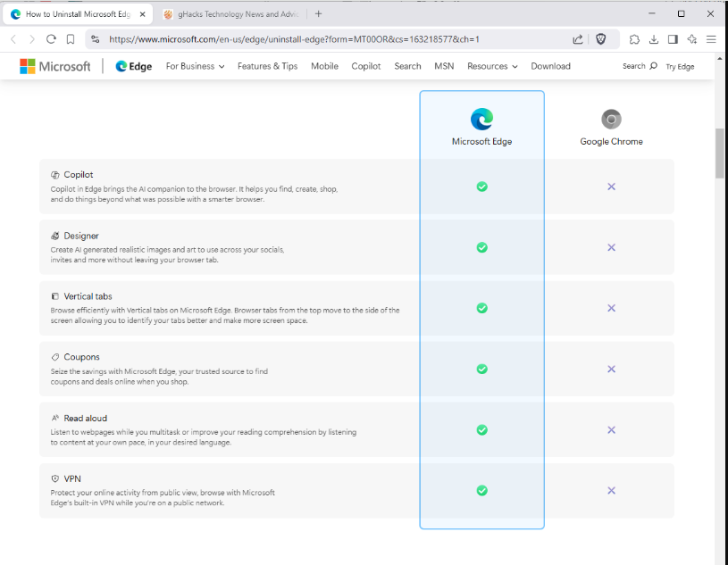
Task: Open the downloads icon in toolbar
Action: click(654, 39)
